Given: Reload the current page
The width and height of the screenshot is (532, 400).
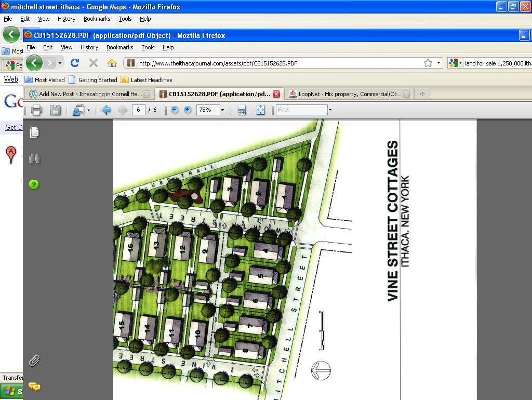Looking at the screenshot, I should click(75, 63).
